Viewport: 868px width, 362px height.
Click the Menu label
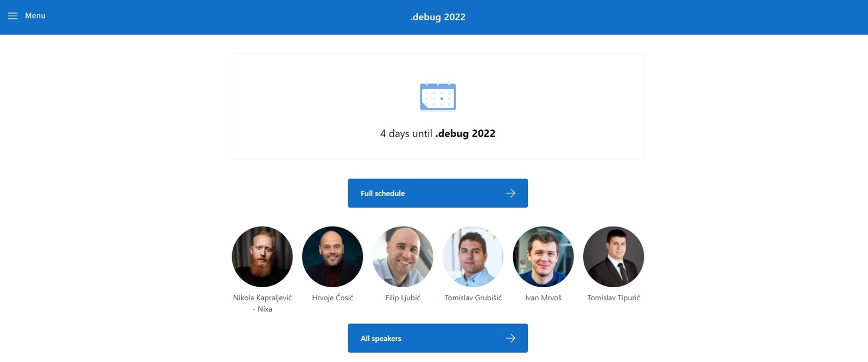click(35, 16)
